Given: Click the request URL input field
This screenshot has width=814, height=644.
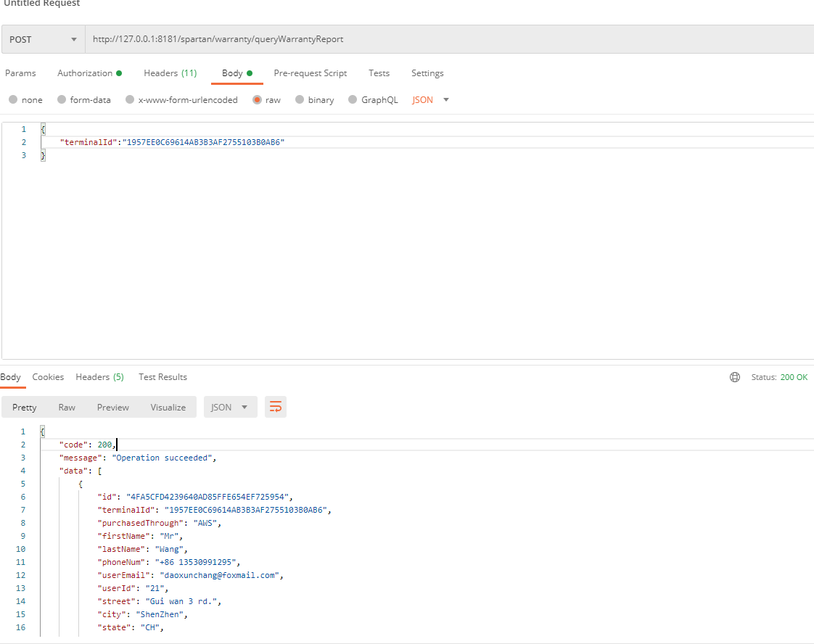Looking at the screenshot, I should tap(435, 39).
